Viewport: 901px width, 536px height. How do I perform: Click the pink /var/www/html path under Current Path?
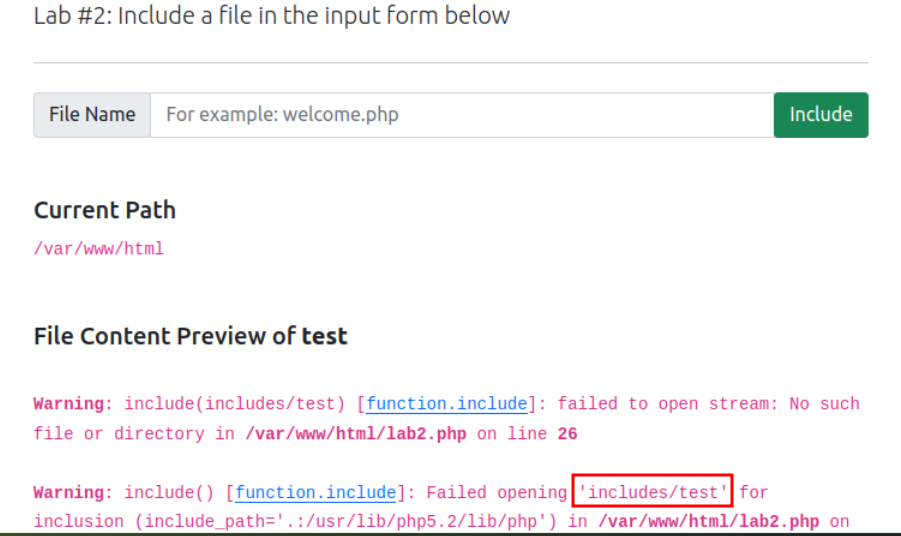pos(99,249)
